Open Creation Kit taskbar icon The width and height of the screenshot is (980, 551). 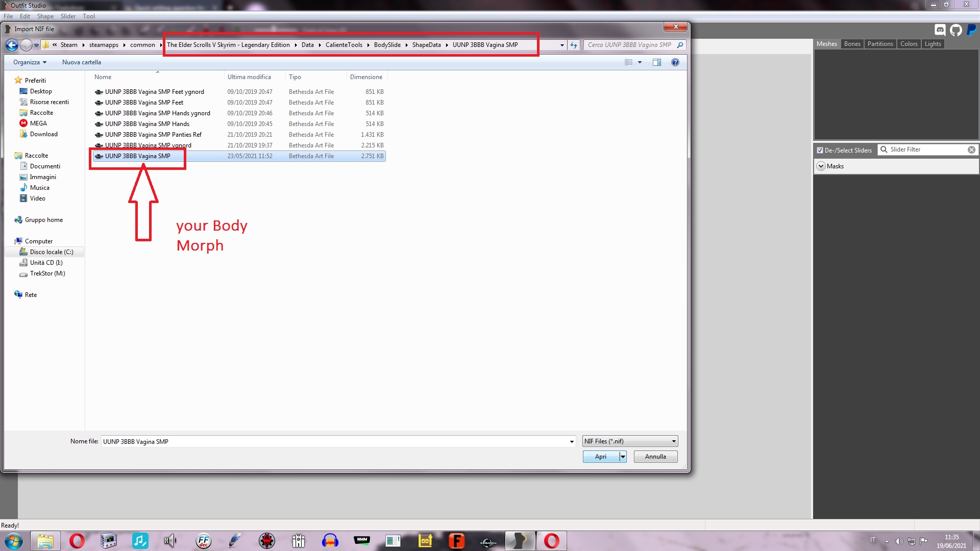click(488, 541)
